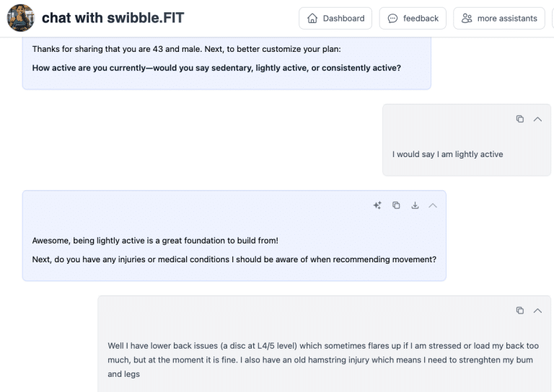The height and width of the screenshot is (392, 554).
Task: Download the injuries question assistant message
Action: (x=415, y=205)
